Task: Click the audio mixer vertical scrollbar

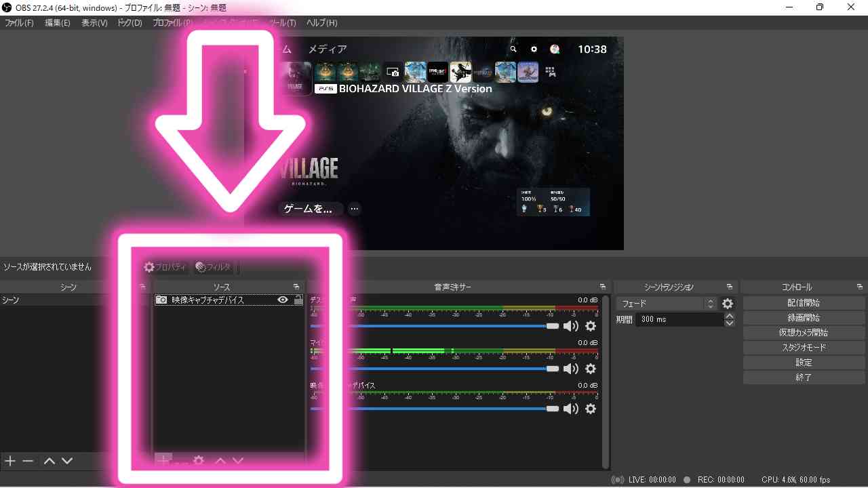Action: 606,382
